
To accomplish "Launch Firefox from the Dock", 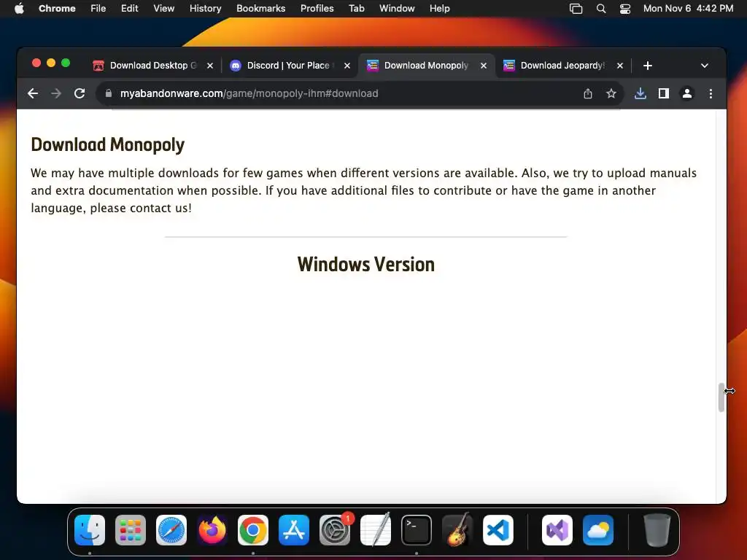I will tap(212, 530).
